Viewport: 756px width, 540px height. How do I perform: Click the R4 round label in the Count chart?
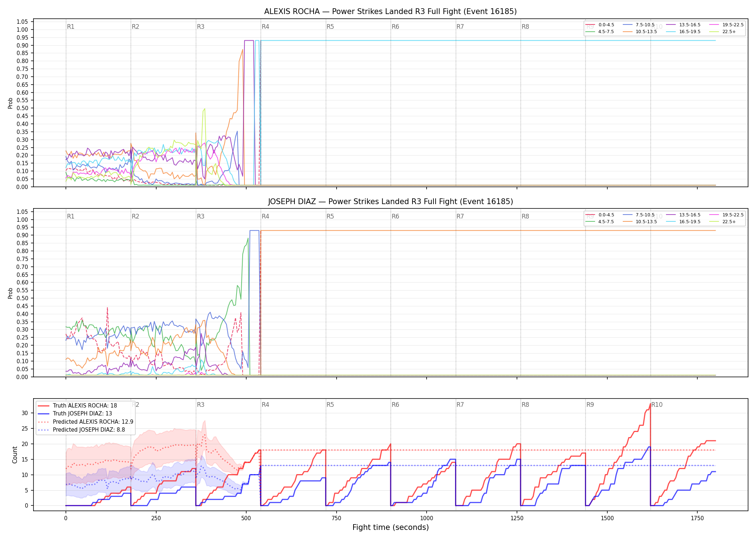coord(265,405)
